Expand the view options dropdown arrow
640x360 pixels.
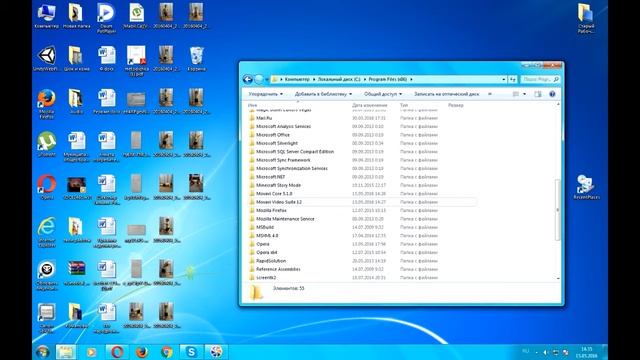coord(524,94)
